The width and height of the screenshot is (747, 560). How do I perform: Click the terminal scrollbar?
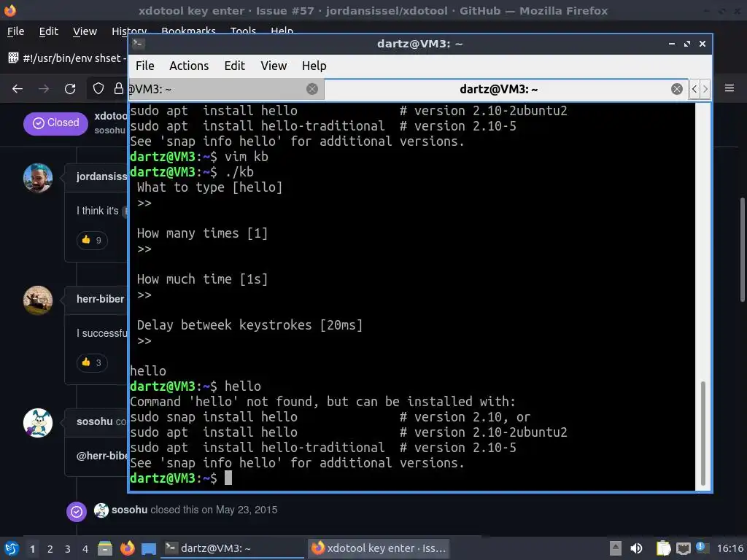pos(703,432)
